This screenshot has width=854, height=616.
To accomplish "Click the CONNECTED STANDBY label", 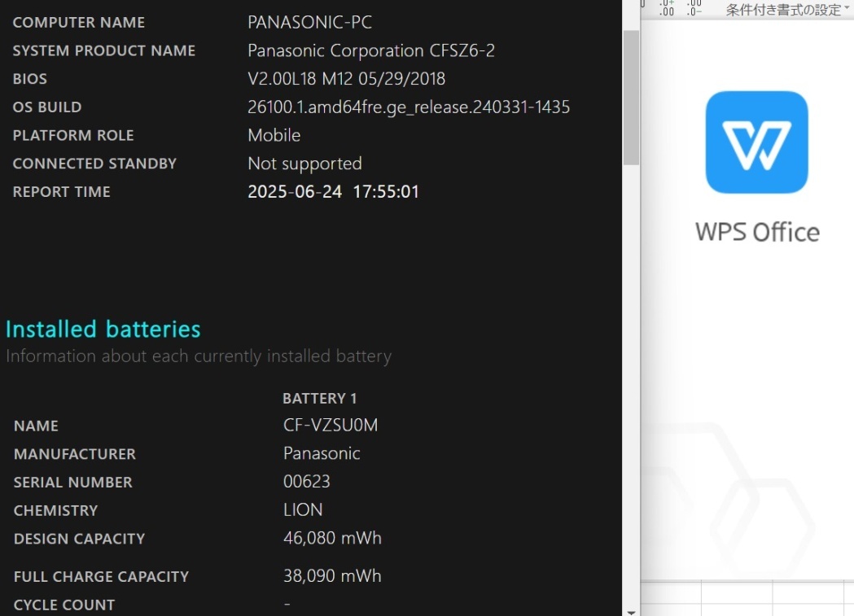I will pos(94,164).
